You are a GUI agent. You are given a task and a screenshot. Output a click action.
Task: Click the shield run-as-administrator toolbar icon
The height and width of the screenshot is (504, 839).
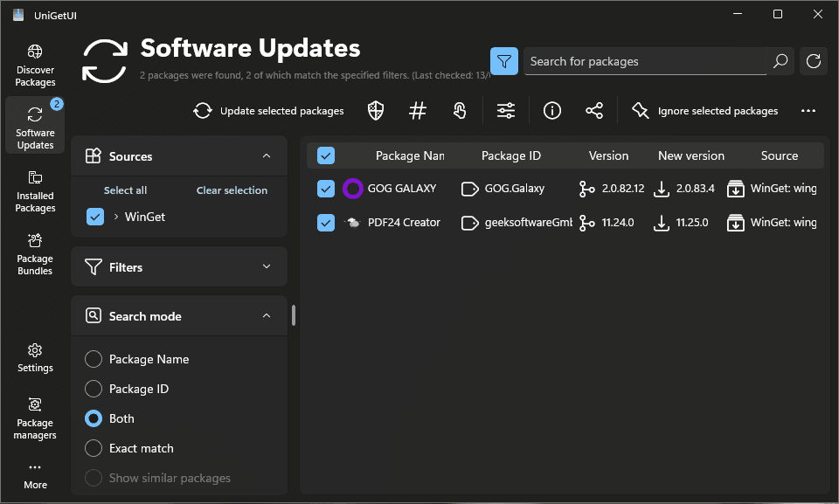[376, 111]
